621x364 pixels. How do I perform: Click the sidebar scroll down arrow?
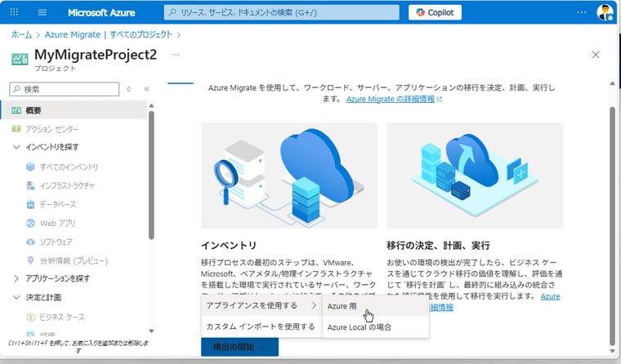click(151, 331)
